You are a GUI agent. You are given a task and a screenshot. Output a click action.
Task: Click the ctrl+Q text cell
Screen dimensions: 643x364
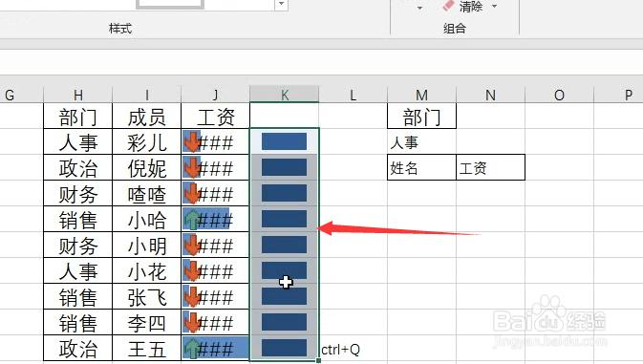pos(354,349)
